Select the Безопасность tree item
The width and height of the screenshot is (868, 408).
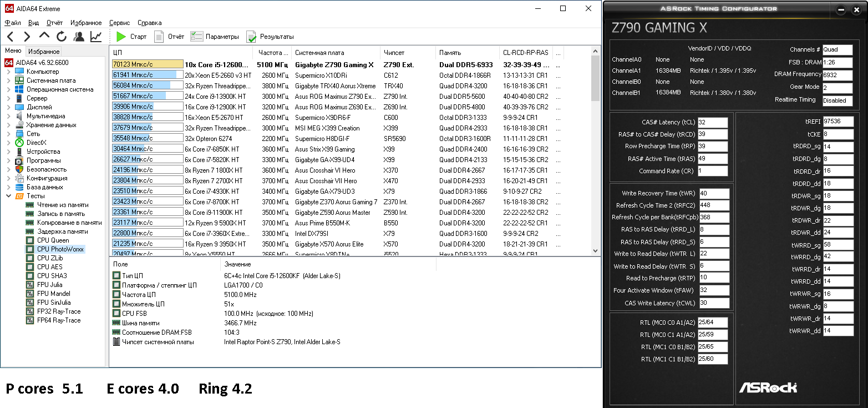tap(47, 169)
